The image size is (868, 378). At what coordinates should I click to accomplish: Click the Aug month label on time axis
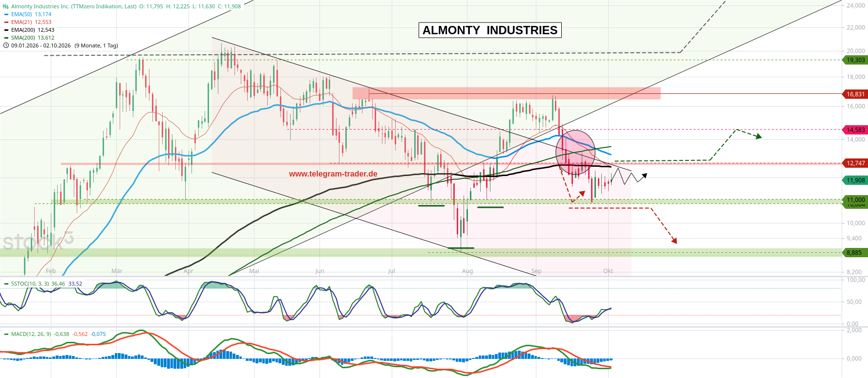coord(467,271)
